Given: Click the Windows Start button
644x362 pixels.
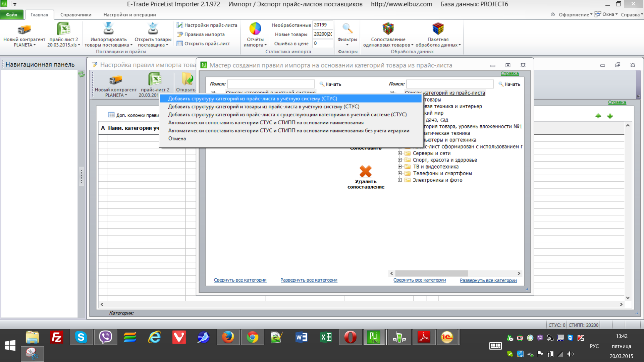Looking at the screenshot, I should 10,345.
